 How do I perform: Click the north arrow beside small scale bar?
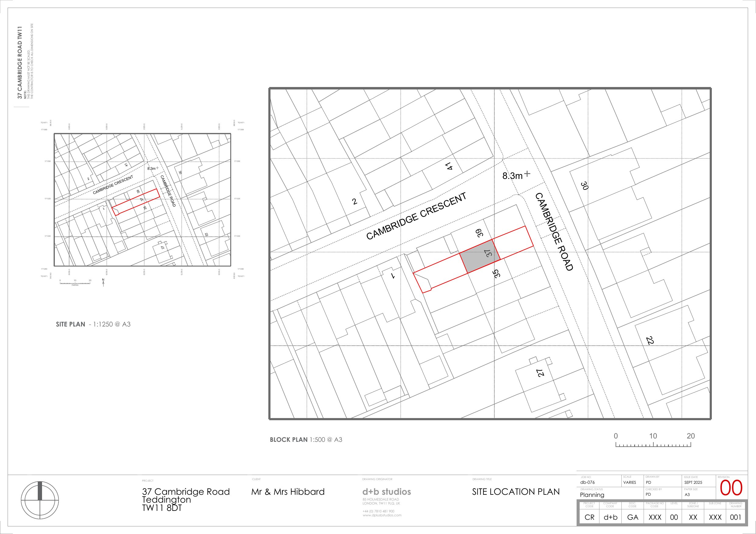click(103, 282)
